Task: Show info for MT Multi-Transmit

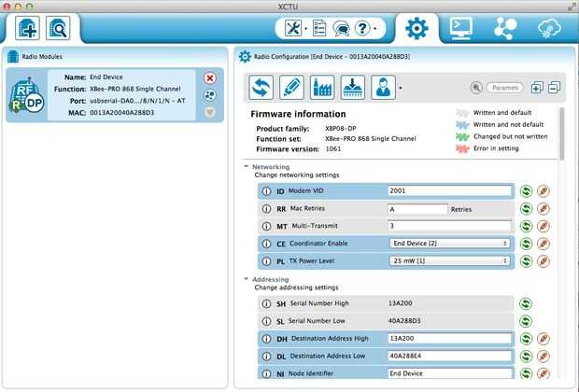Action: coord(266,226)
